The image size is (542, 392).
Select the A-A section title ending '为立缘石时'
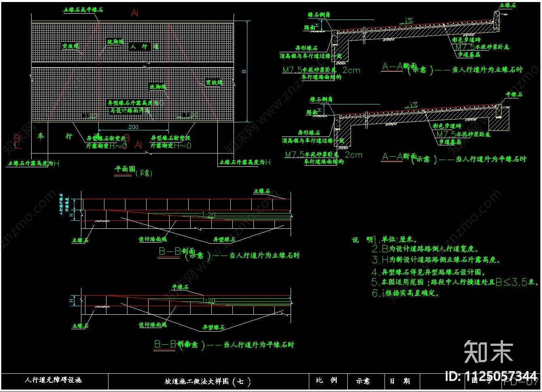click(x=453, y=69)
